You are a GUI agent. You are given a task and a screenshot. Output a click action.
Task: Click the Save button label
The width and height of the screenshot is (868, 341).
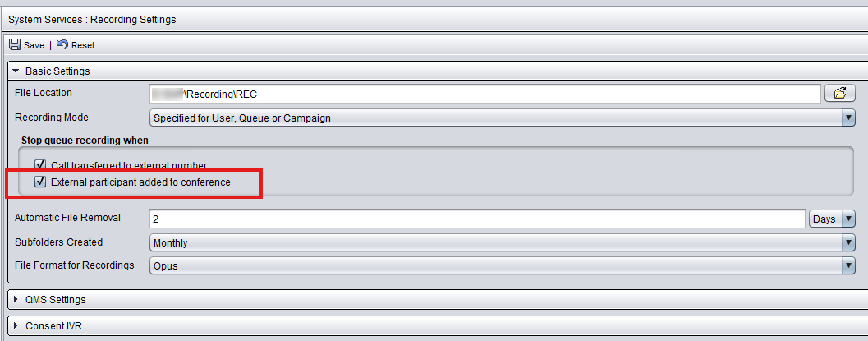click(x=34, y=45)
